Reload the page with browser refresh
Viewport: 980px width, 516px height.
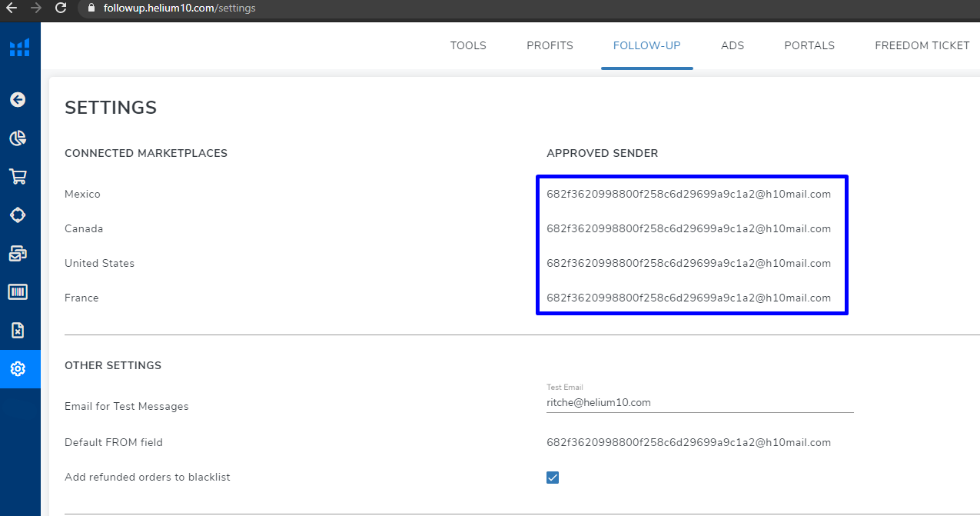point(61,8)
